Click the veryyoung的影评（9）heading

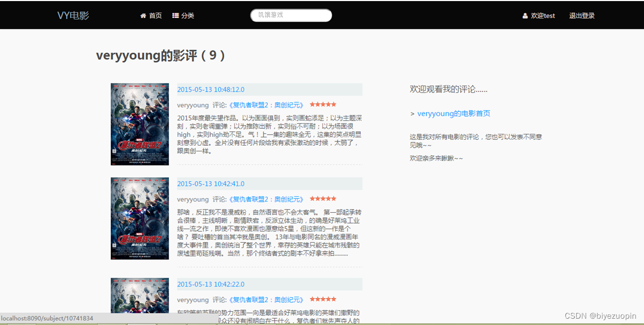[162, 55]
